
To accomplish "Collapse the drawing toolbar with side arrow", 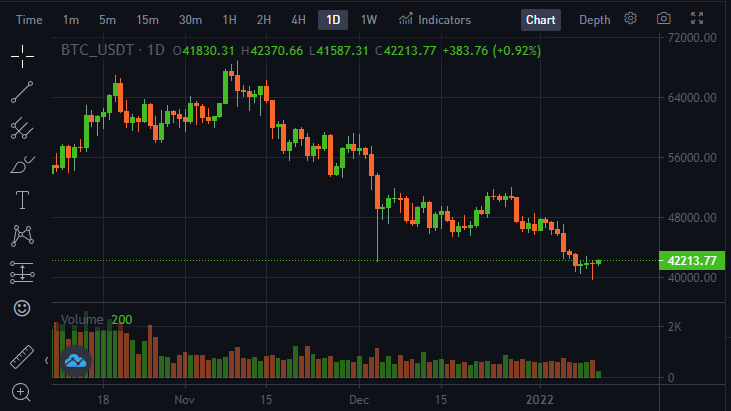I will [46, 360].
